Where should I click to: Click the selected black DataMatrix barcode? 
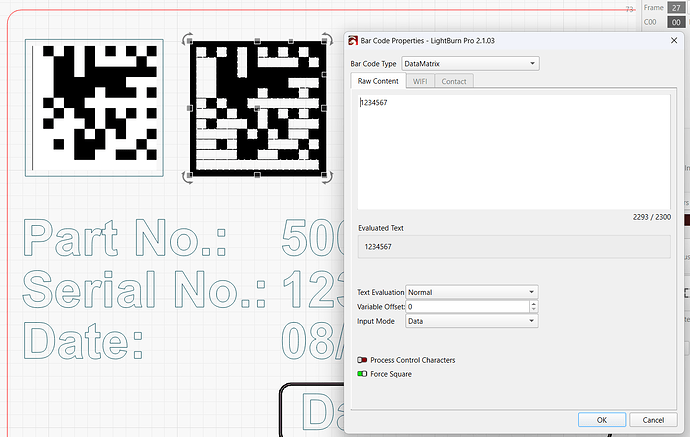(x=257, y=108)
